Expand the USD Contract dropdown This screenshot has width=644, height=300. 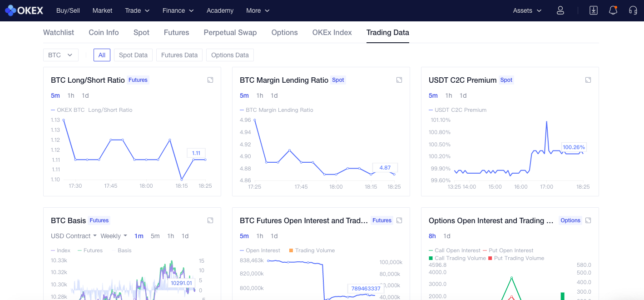pos(74,236)
